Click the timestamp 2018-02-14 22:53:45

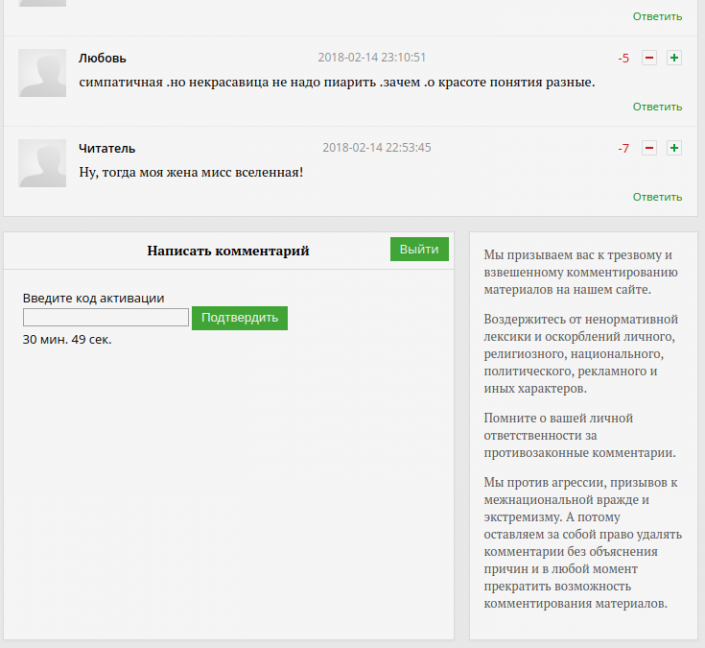(376, 148)
